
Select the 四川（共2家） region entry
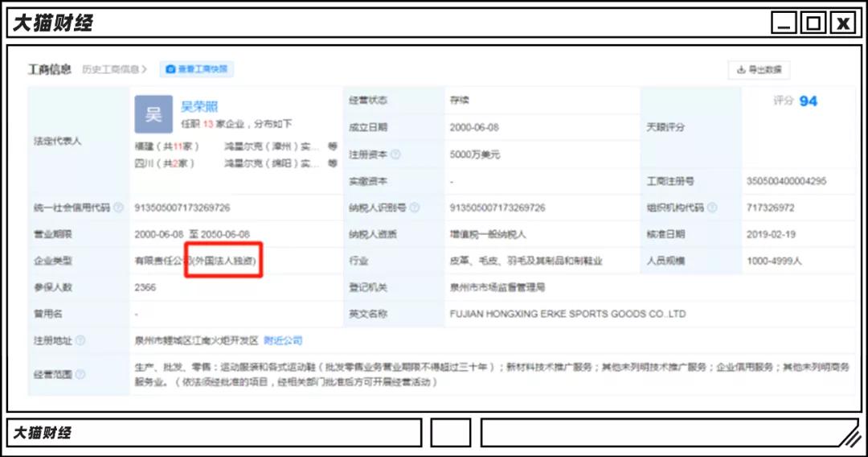(165, 163)
